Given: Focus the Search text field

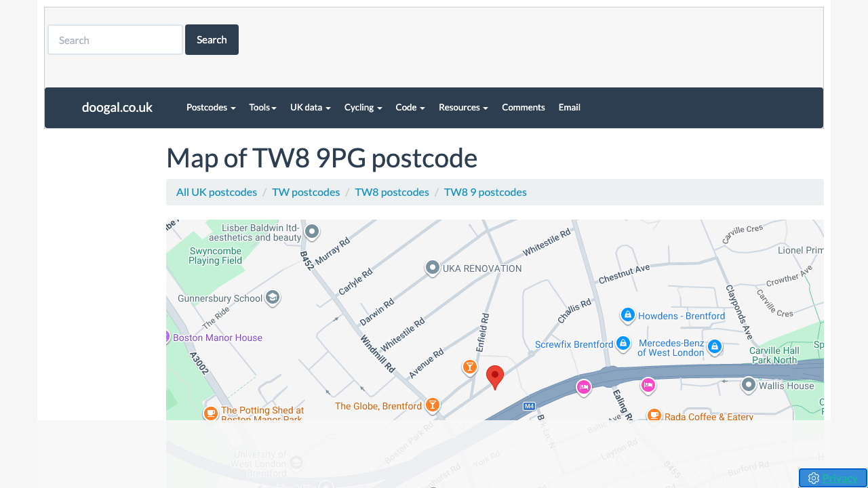Looking at the screenshot, I should tap(115, 40).
